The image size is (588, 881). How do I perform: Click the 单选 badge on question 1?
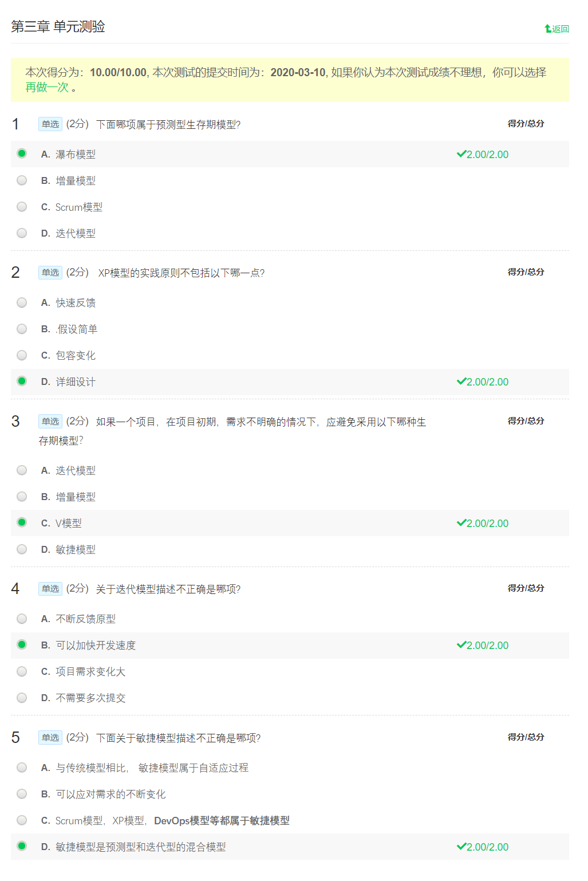click(50, 124)
